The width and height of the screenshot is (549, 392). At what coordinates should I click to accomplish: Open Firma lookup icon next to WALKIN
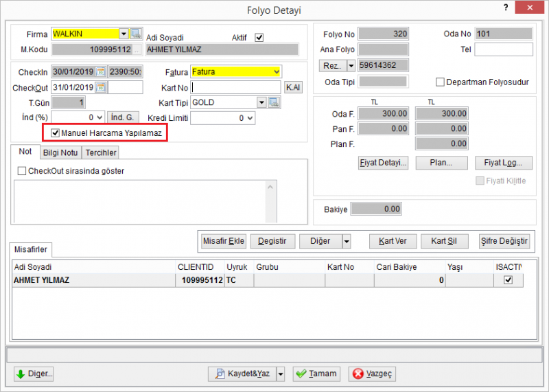(x=136, y=34)
